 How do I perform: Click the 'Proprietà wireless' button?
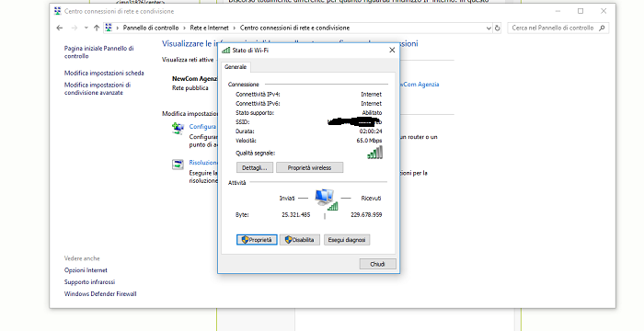(310, 167)
